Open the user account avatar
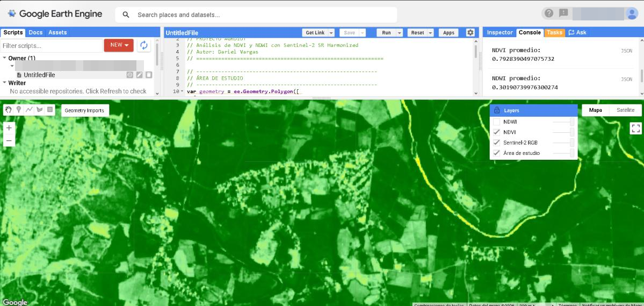The width and height of the screenshot is (644, 306). 631,13
